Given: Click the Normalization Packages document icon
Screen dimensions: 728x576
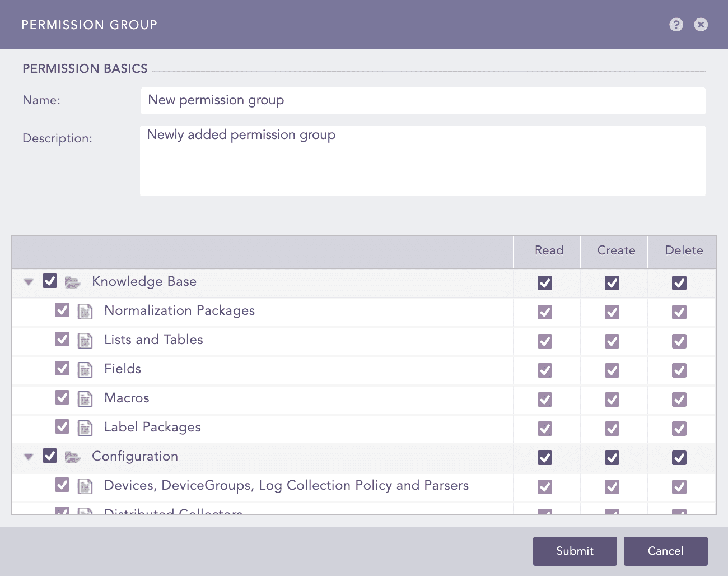Looking at the screenshot, I should click(x=85, y=311).
